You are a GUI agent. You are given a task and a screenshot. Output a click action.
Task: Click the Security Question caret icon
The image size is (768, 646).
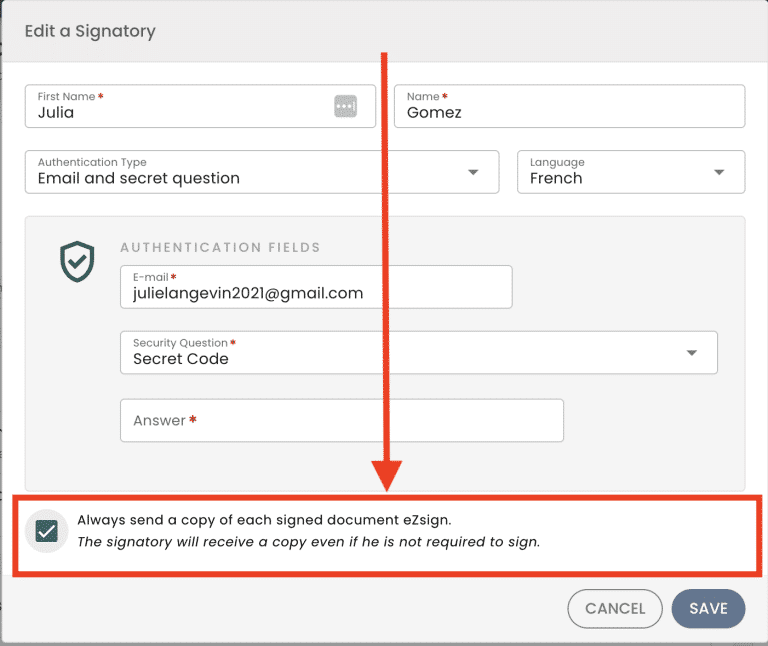coord(691,353)
